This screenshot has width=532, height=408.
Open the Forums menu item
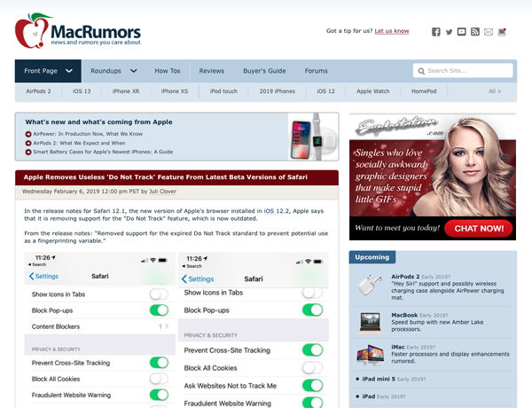[316, 71]
